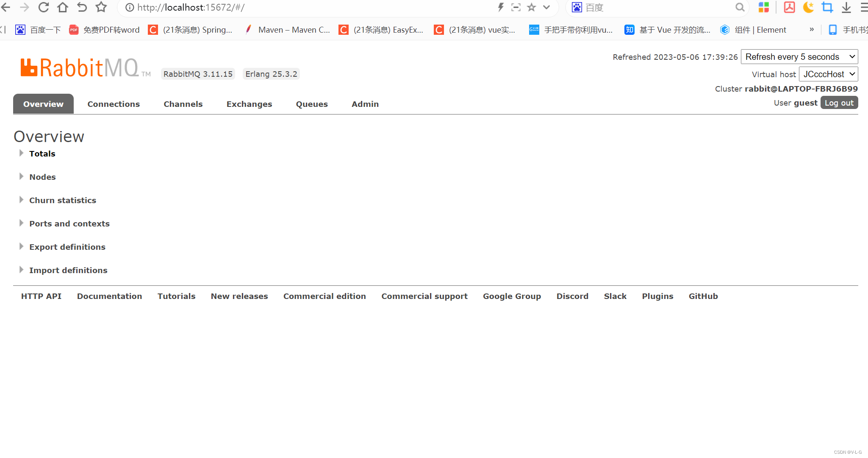Click the screenshot crop extension icon
This screenshot has width=868, height=458.
click(827, 7)
